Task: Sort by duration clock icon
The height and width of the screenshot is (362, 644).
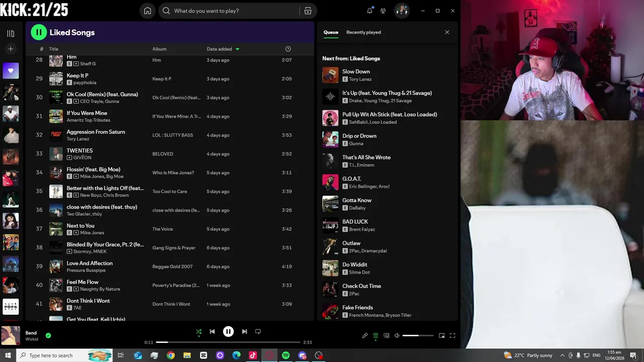Action: [x=288, y=49]
